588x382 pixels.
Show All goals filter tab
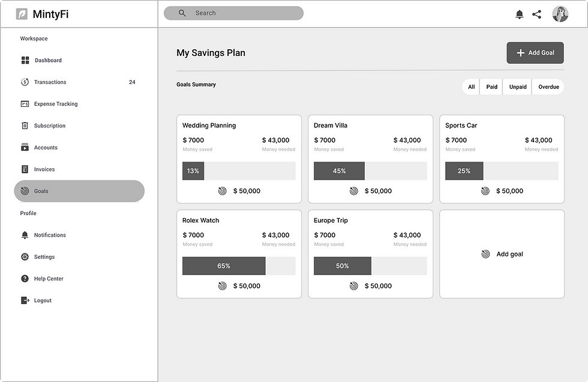[472, 87]
